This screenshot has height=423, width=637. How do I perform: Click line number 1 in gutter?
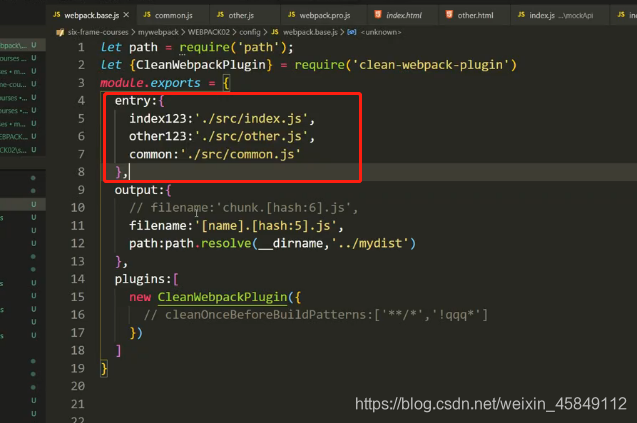tap(81, 48)
